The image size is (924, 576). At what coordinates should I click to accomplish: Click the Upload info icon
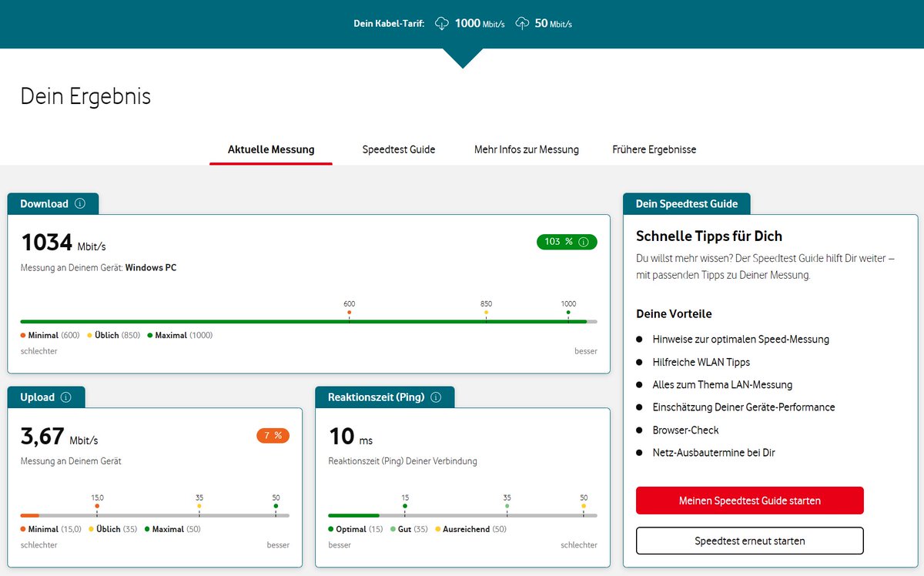click(x=65, y=397)
